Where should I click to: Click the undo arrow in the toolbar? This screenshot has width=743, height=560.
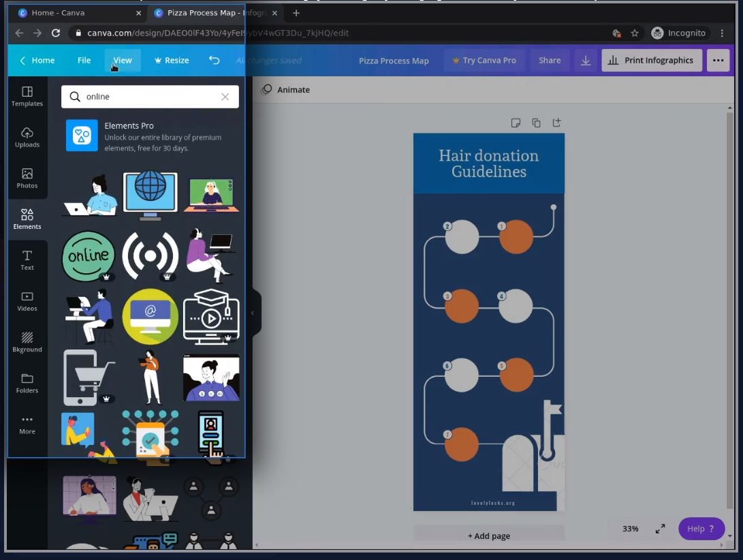click(214, 60)
